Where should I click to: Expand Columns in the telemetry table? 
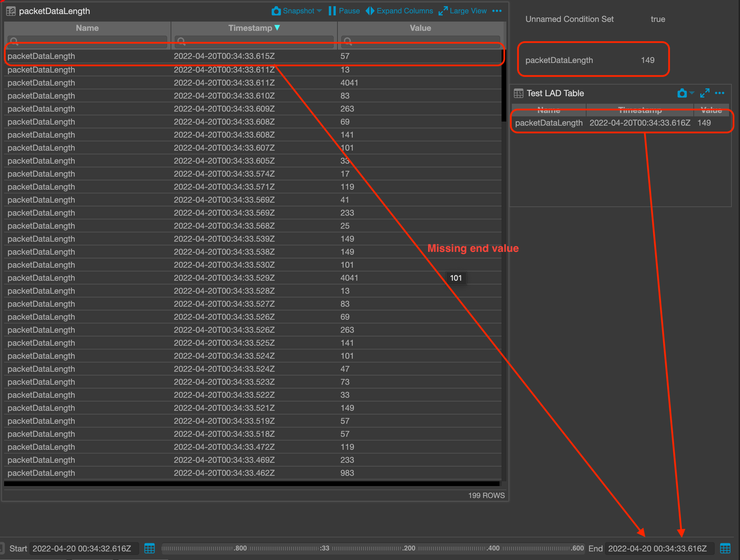(399, 11)
